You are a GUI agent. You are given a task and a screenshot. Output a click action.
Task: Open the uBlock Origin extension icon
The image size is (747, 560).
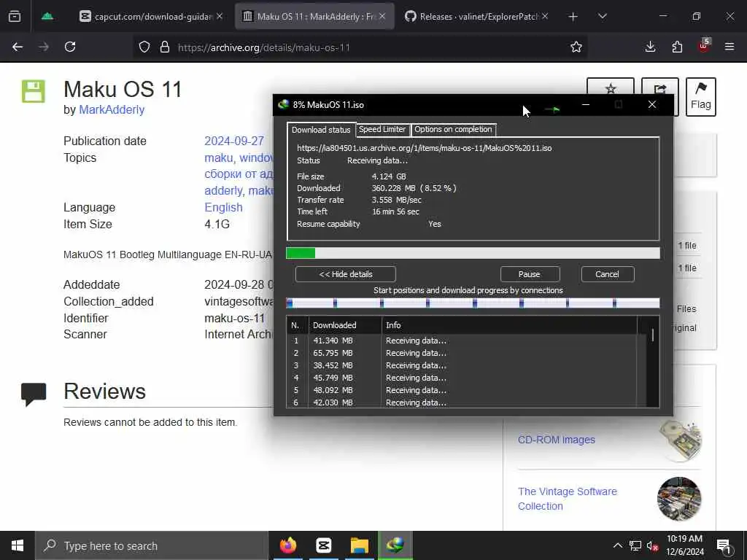click(704, 46)
